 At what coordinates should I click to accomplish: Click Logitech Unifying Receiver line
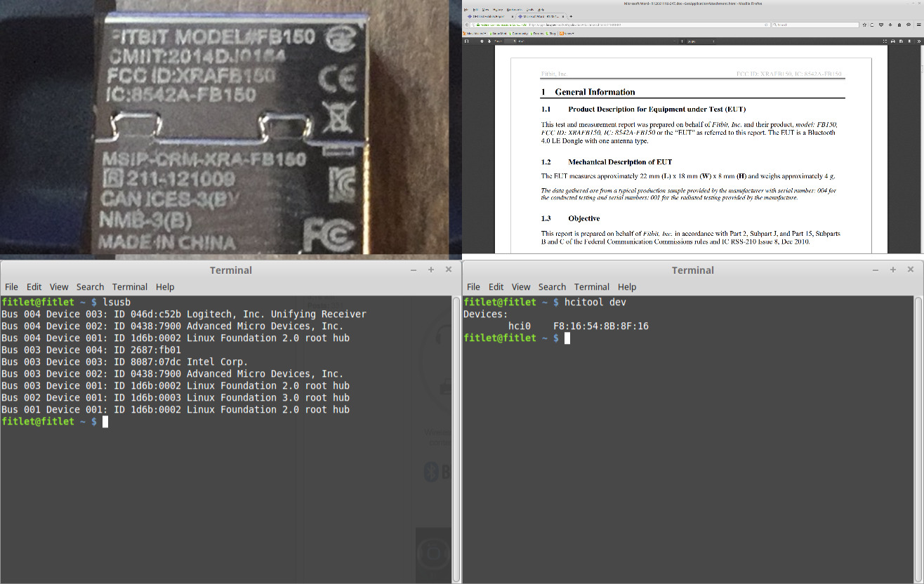[x=184, y=314]
